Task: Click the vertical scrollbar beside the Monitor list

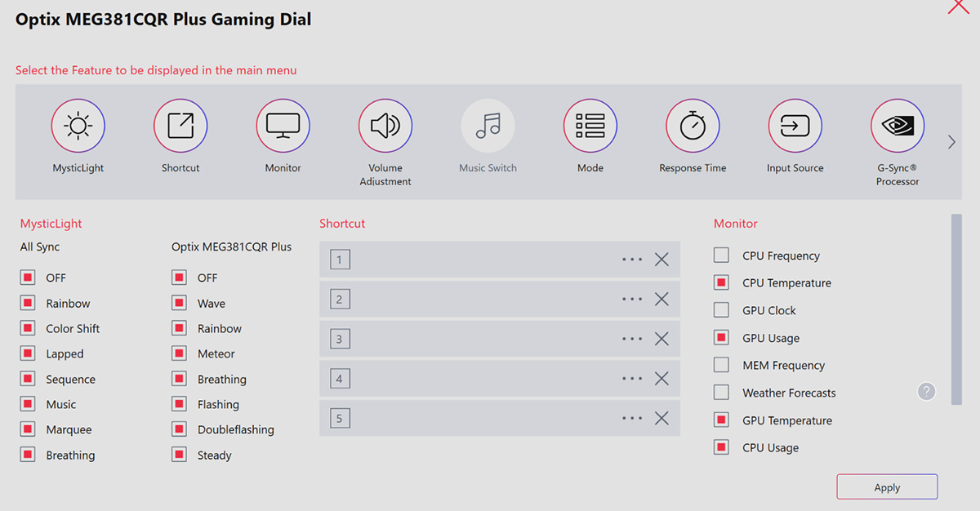Action: (x=956, y=309)
